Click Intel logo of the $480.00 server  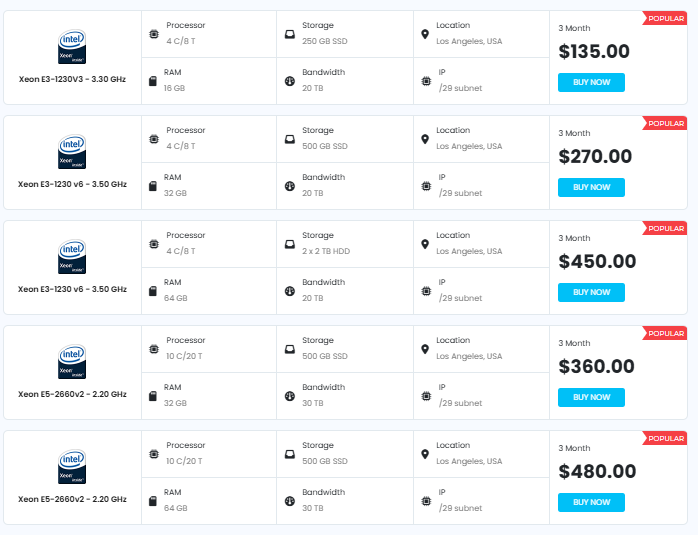tap(72, 467)
